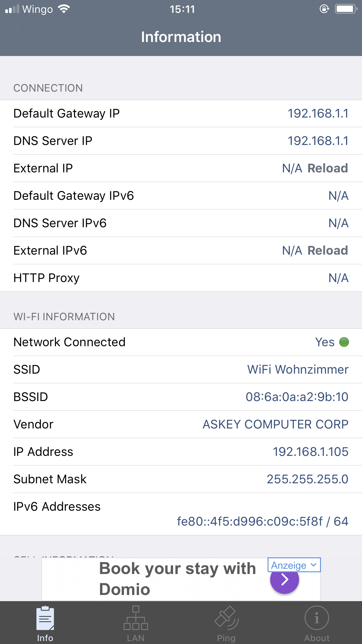Screen dimensions: 362x644
Task: Tap the Subnet Mask 255.255.255.0 value
Action: (307, 479)
